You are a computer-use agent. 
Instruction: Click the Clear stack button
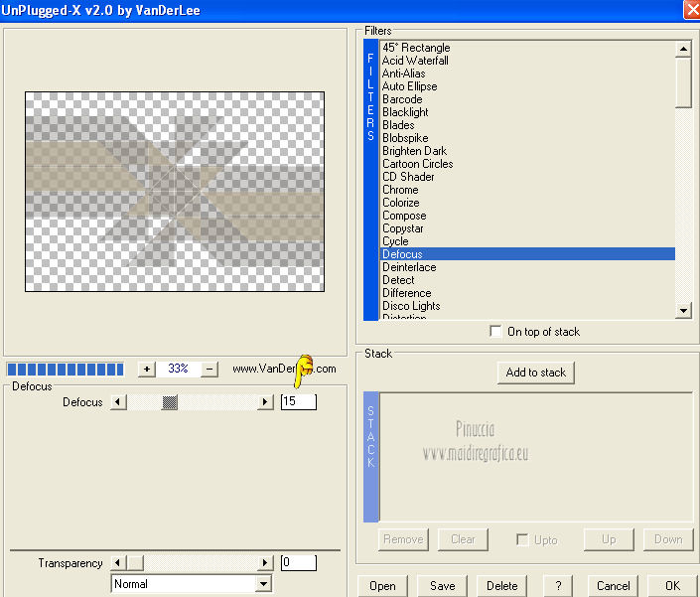pos(463,539)
